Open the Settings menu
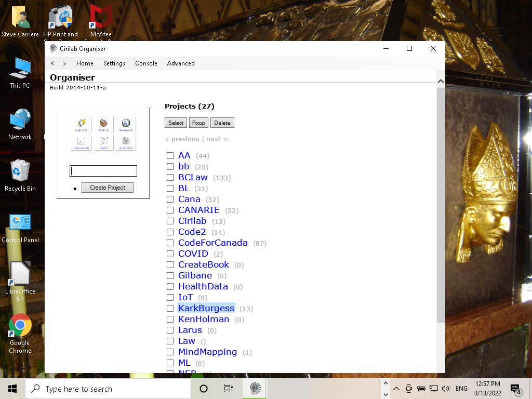Screen dimensions: 532x399 [x=114, y=63]
